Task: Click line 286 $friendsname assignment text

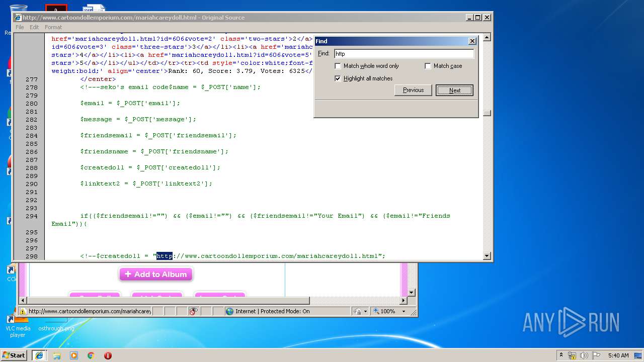Action: pos(154,151)
